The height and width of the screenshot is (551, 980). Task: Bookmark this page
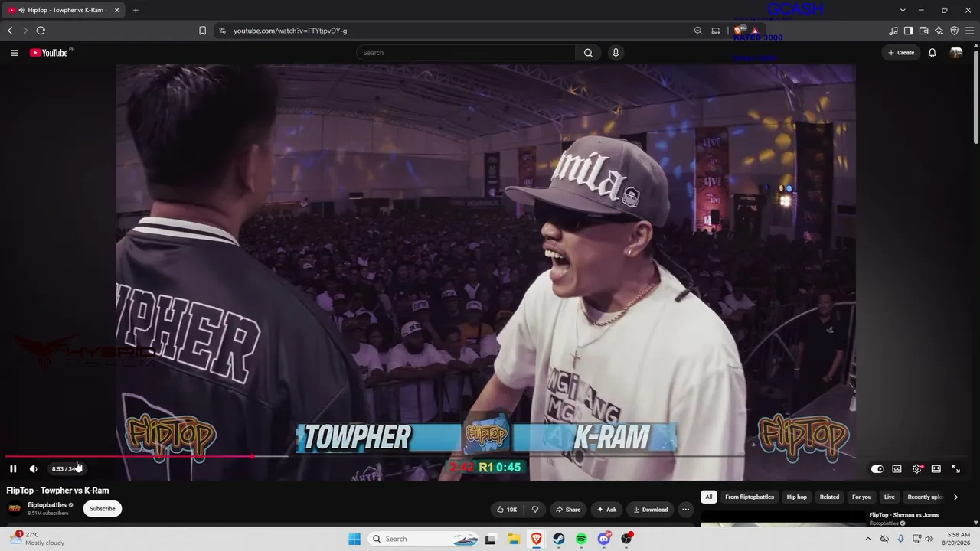[x=202, y=31]
